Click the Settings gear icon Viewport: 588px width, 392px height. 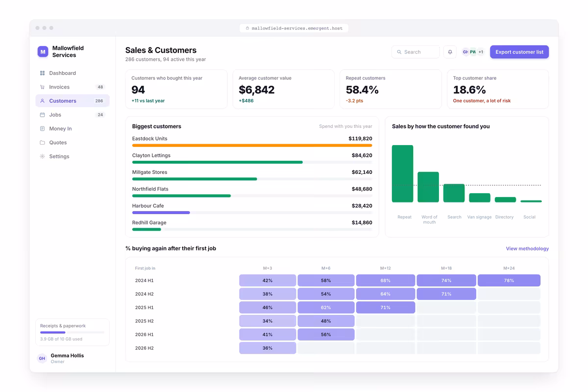(x=42, y=156)
